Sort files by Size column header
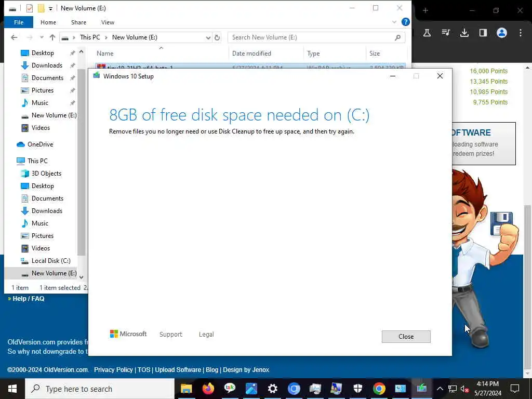The width and height of the screenshot is (532, 399). click(x=375, y=54)
